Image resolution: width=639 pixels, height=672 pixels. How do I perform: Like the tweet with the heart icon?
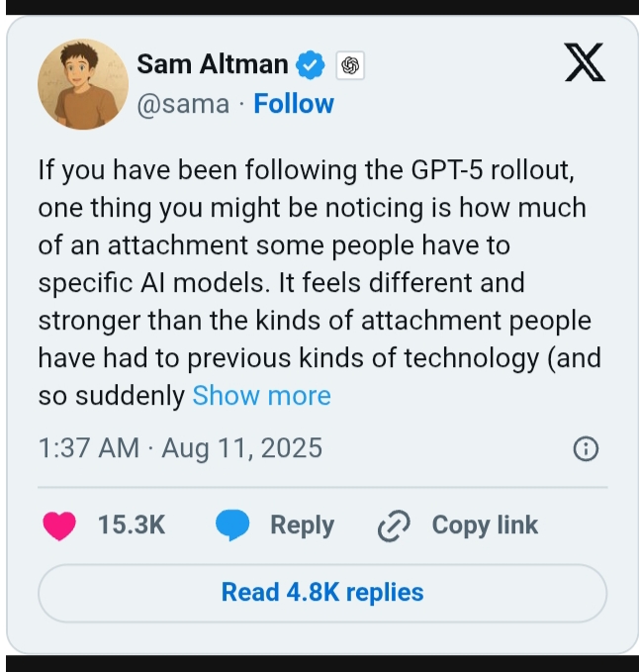pos(59,526)
